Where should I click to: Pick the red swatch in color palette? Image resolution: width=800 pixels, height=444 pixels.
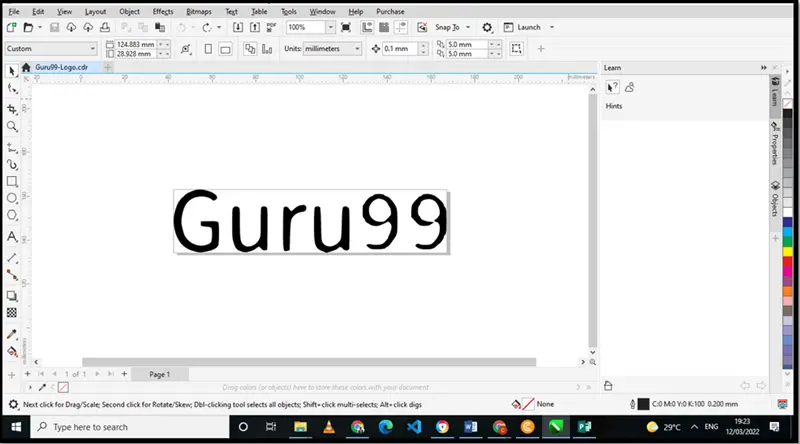coord(788,262)
